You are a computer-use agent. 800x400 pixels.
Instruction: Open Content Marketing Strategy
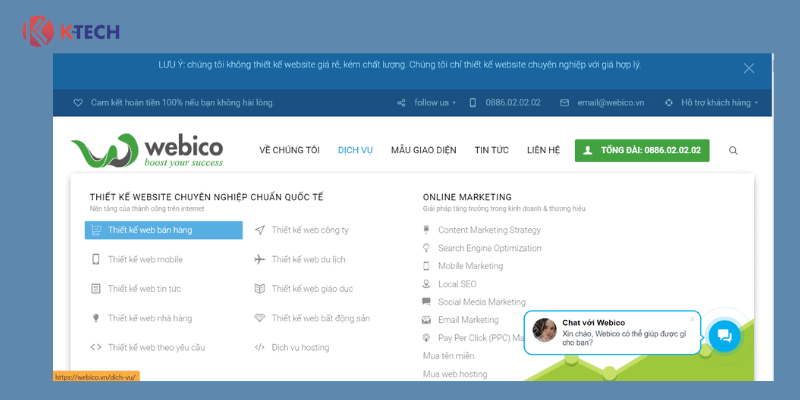coord(489,230)
